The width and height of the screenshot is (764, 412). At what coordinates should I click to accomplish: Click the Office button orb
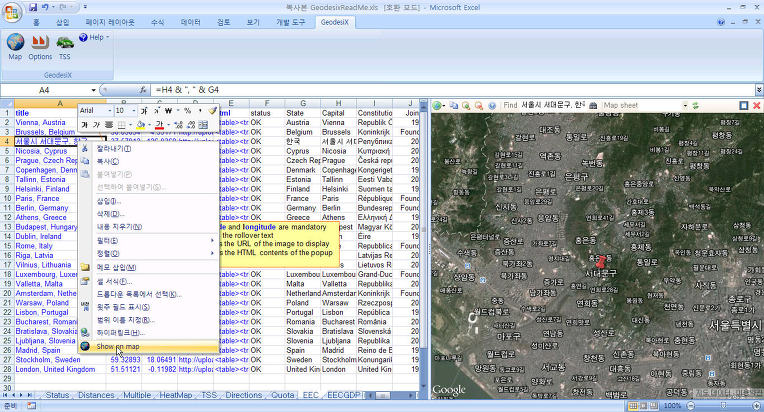click(11, 12)
